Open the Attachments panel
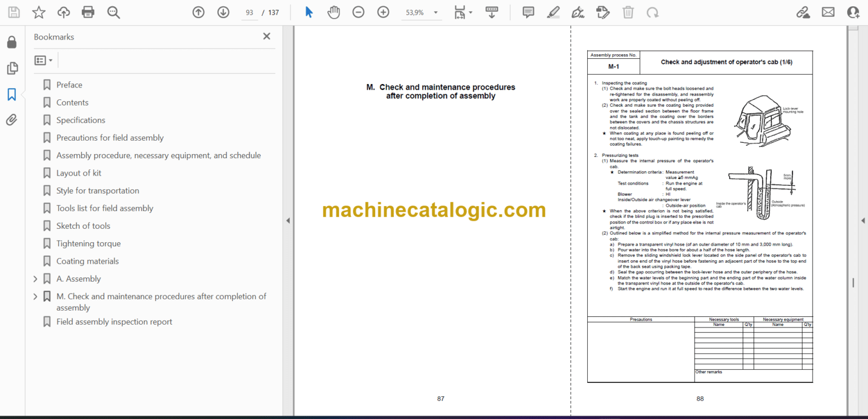 click(x=12, y=119)
